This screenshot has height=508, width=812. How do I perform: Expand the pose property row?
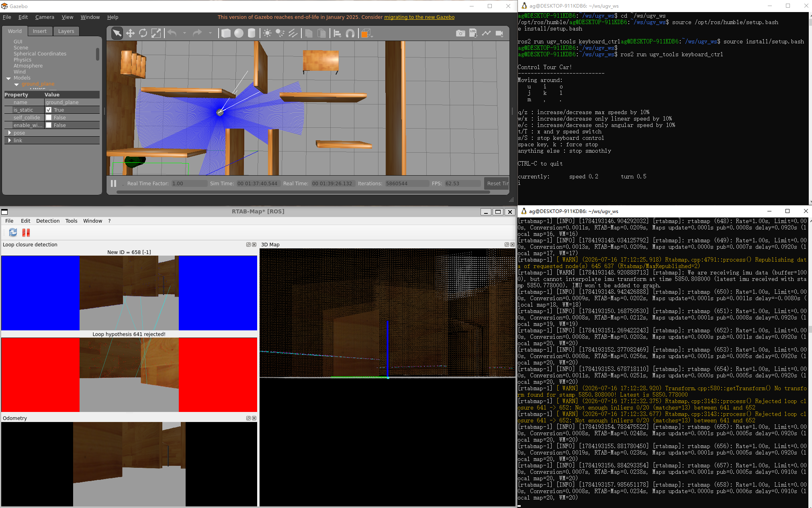pyautogui.click(x=10, y=133)
